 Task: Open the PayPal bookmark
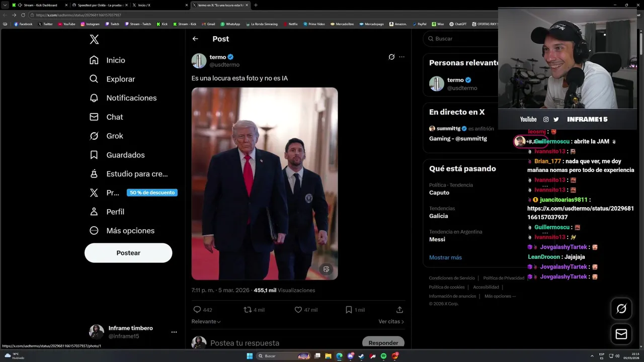(419, 24)
